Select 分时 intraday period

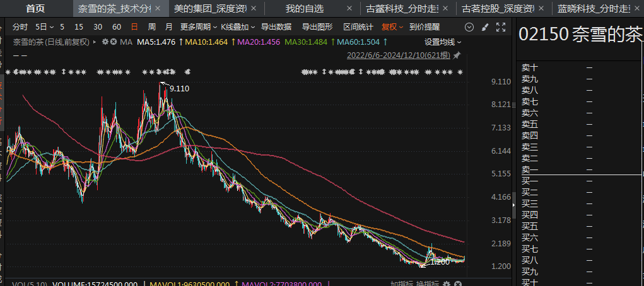[x=20, y=27]
